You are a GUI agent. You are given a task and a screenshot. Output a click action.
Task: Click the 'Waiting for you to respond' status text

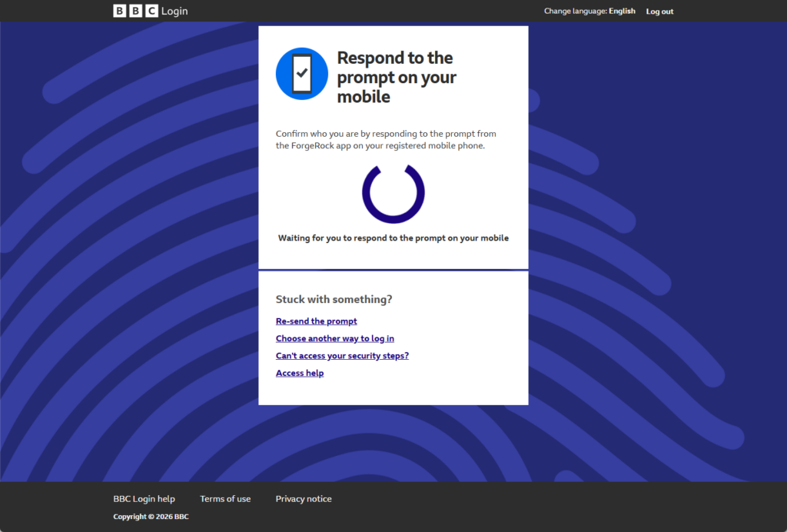[x=393, y=238]
